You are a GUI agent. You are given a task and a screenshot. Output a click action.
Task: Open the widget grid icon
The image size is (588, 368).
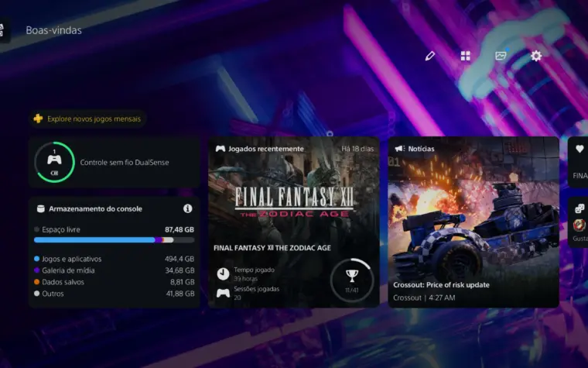click(466, 56)
